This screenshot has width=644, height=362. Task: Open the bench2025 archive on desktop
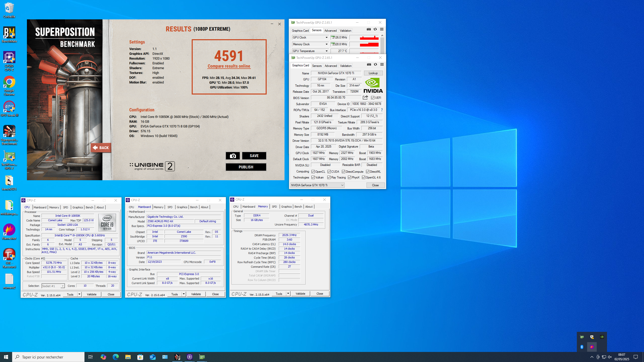click(9, 183)
